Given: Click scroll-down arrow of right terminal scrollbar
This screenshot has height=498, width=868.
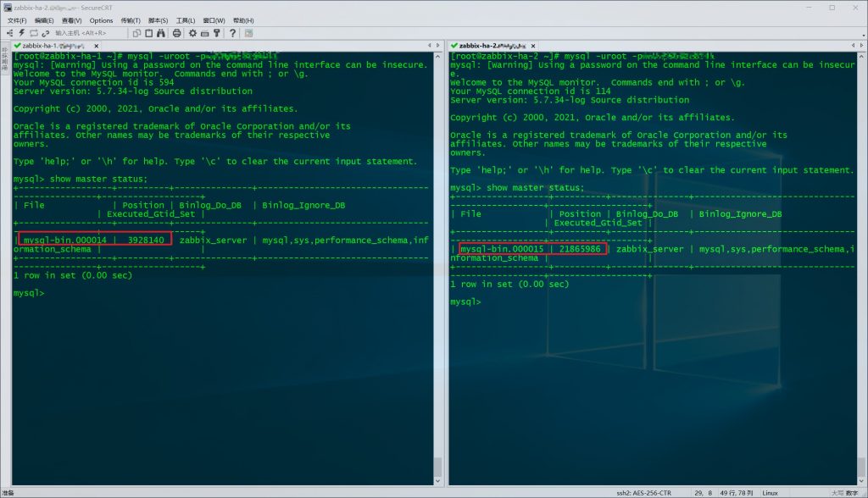Looking at the screenshot, I should pyautogui.click(x=862, y=481).
